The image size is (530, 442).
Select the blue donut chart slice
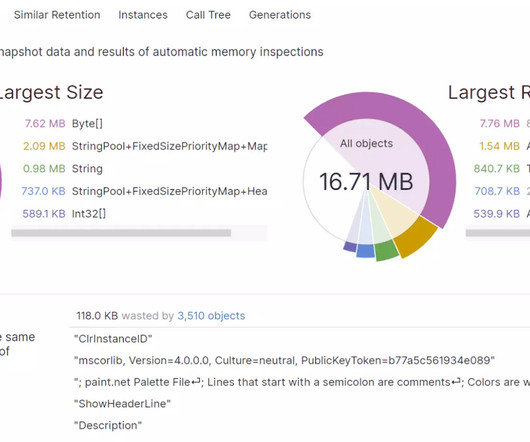coord(366,251)
